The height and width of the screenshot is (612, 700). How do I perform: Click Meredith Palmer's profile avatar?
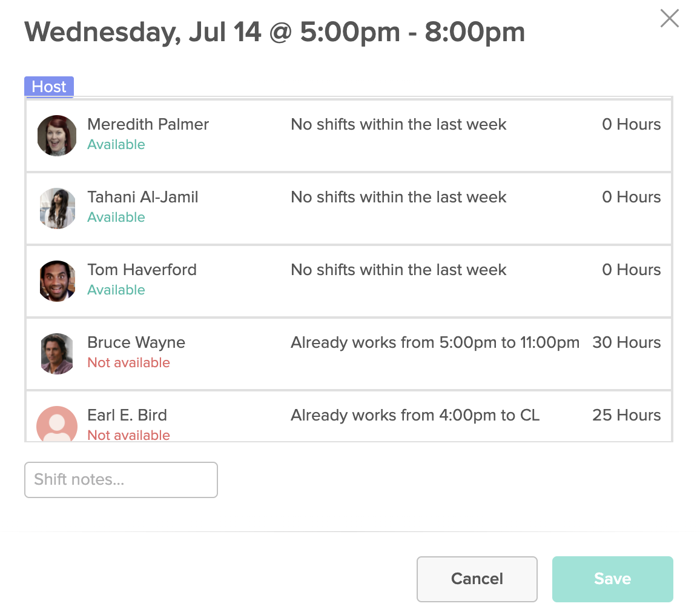(56, 135)
